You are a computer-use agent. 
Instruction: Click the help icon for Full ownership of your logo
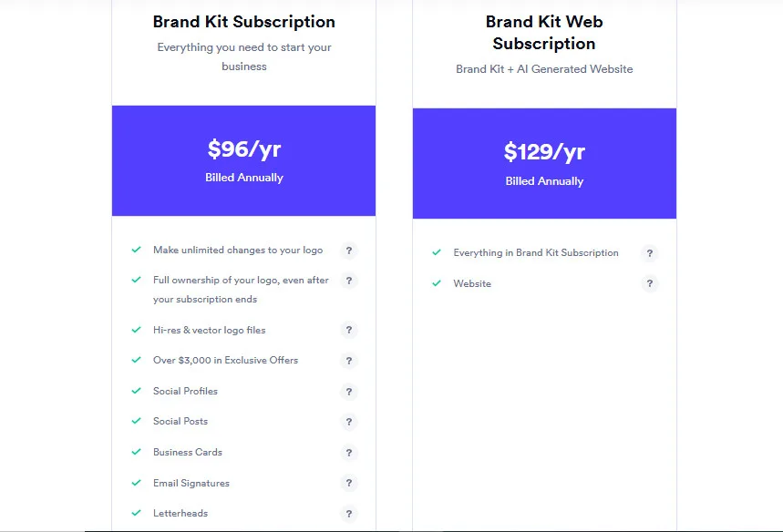pos(349,281)
